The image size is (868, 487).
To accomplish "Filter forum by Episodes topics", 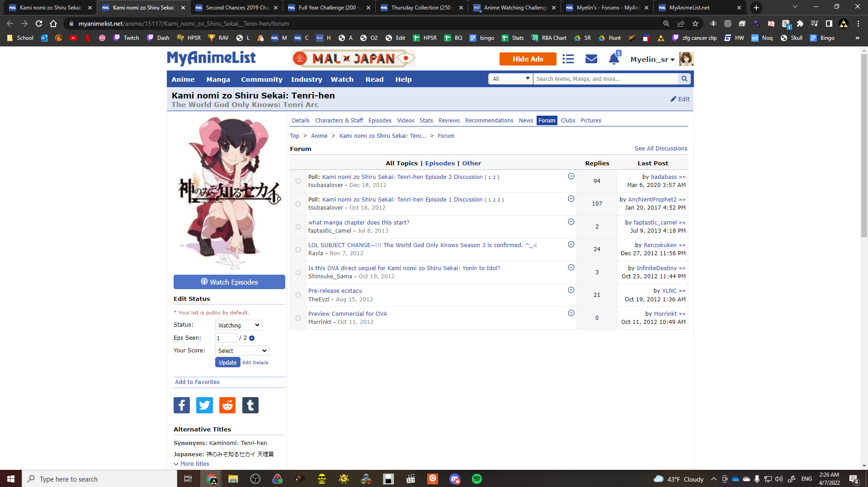I will click(x=440, y=164).
